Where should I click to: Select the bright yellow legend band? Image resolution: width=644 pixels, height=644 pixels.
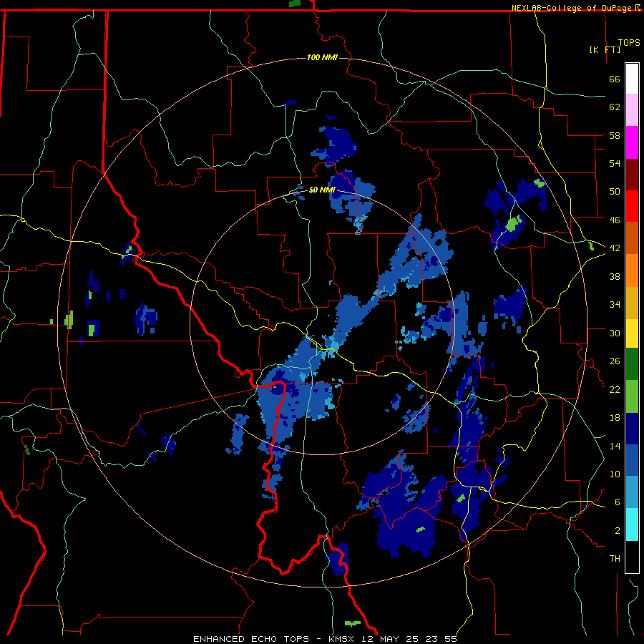click(x=632, y=333)
